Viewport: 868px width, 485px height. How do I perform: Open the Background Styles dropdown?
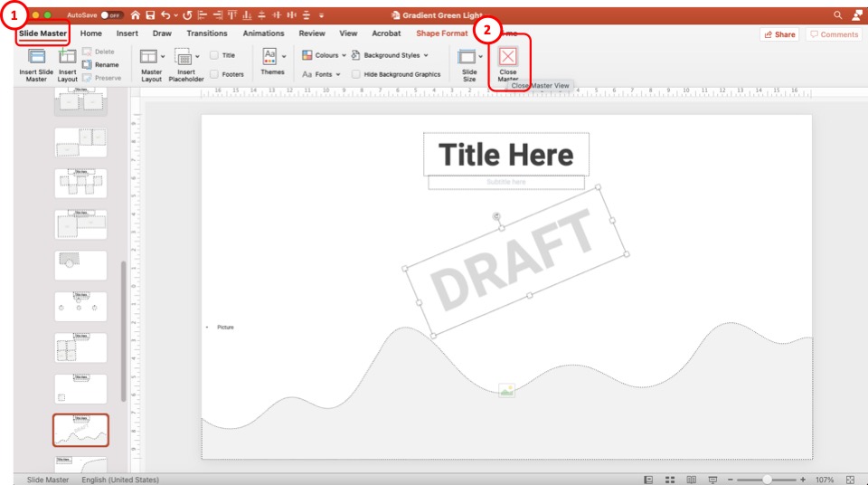[x=391, y=55]
